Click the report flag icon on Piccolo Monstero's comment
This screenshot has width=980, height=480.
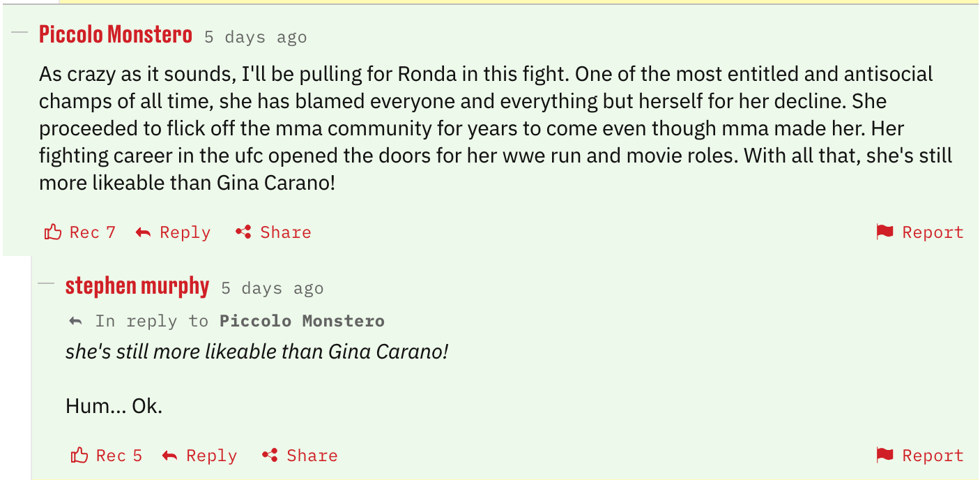tap(885, 232)
